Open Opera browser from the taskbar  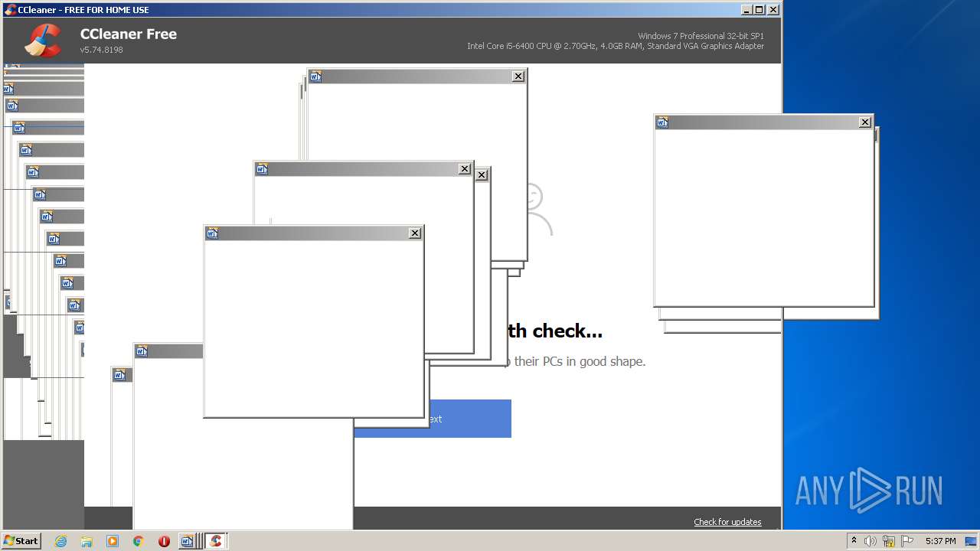tap(164, 541)
